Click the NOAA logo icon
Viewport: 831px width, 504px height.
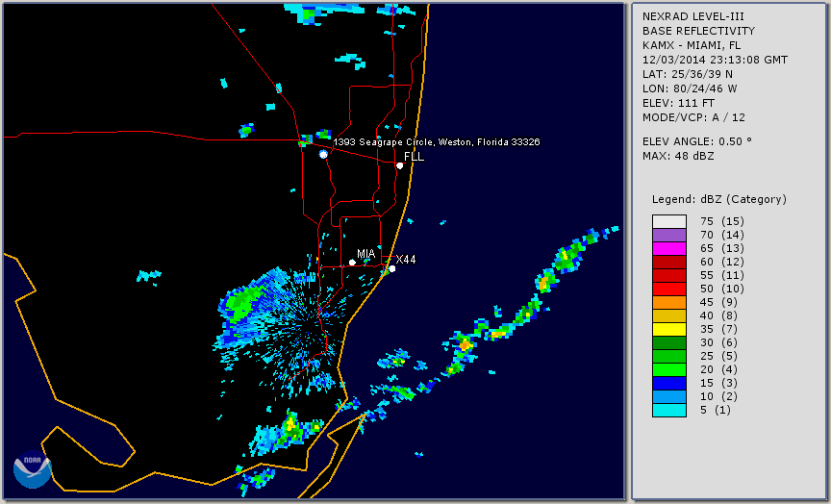[33, 469]
